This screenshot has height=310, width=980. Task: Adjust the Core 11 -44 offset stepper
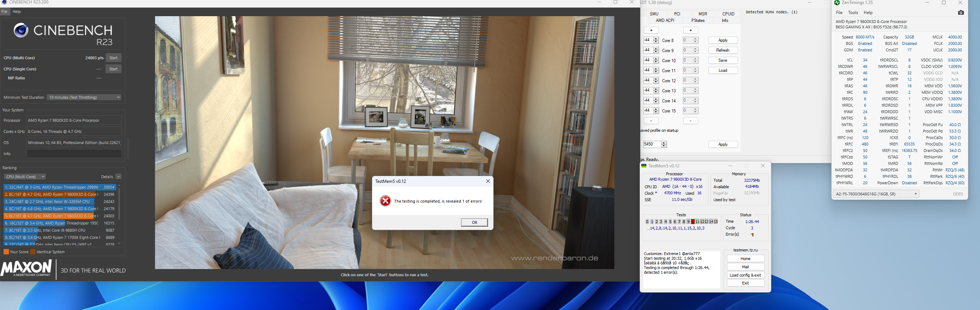tap(656, 70)
